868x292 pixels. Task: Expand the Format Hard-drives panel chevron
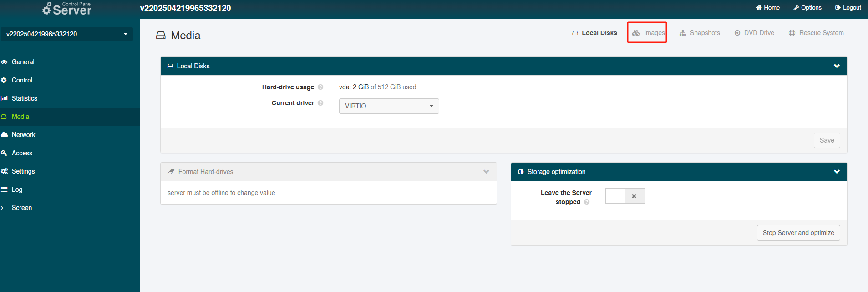pyautogui.click(x=486, y=172)
